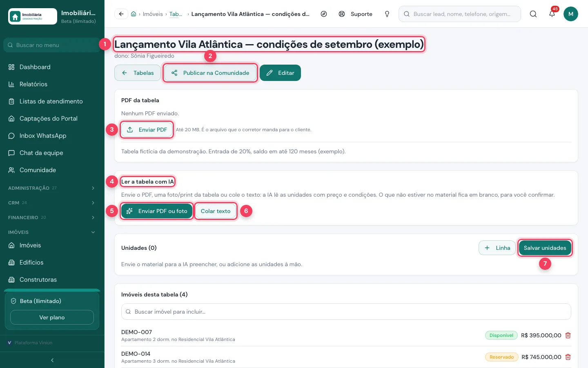Open Edifícios in sidebar
This screenshot has width=588, height=368.
52,263
